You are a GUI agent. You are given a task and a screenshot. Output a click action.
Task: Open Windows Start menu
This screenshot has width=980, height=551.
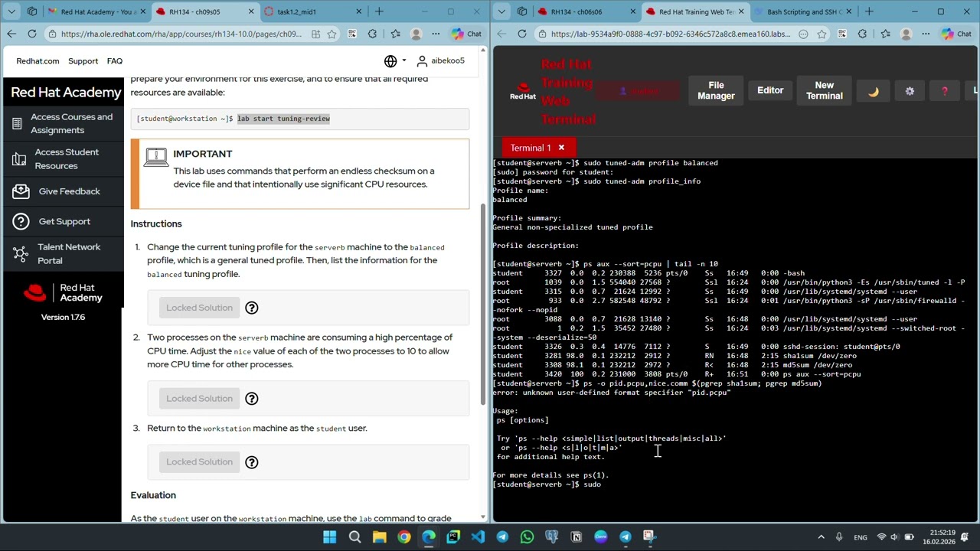point(330,537)
